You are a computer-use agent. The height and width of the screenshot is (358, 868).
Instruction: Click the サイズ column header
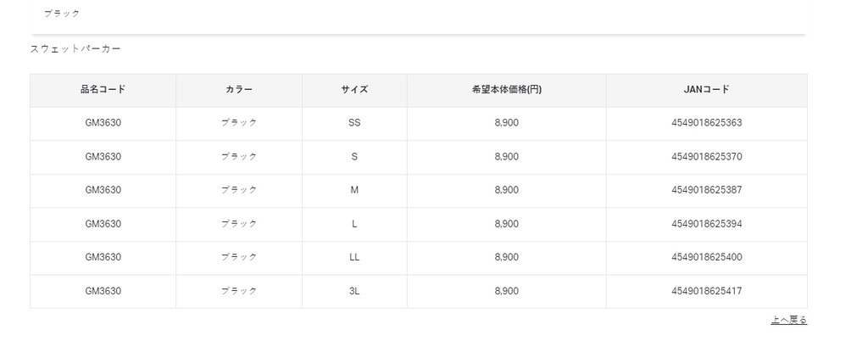point(354,89)
